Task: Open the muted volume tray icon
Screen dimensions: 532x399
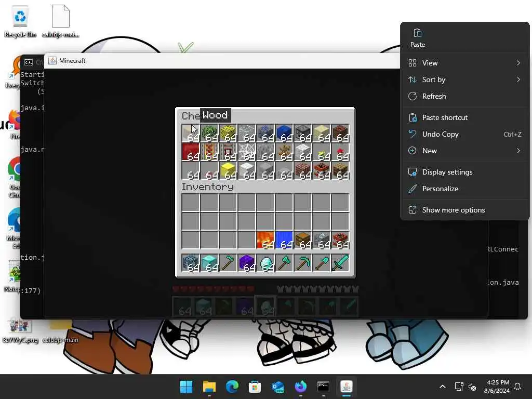Action: pos(472,387)
